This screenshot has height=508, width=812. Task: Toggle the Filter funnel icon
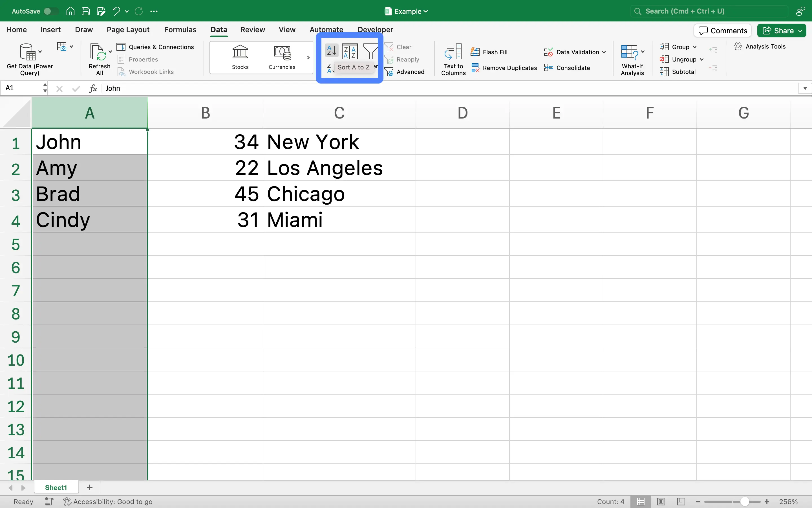[x=370, y=51]
